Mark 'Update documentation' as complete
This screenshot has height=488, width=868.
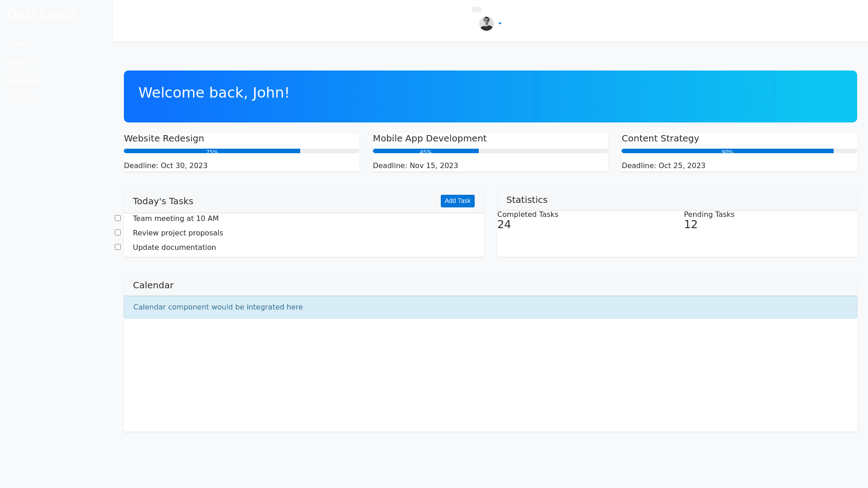pyautogui.click(x=118, y=247)
